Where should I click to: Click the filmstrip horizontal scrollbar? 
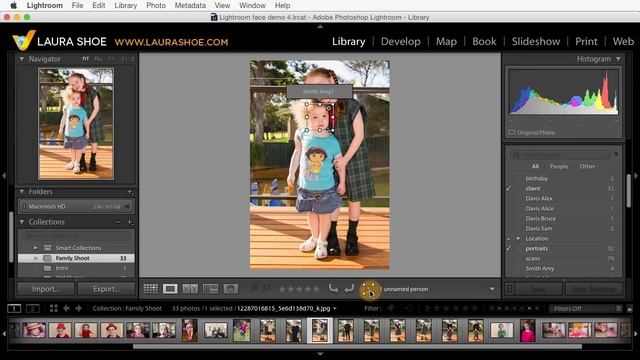[x=357, y=347]
